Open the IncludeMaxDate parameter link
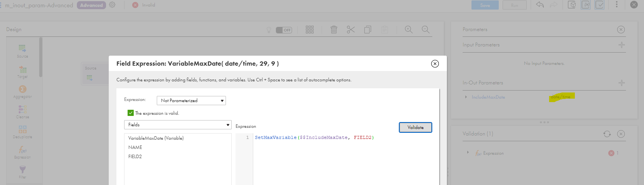 488,97
